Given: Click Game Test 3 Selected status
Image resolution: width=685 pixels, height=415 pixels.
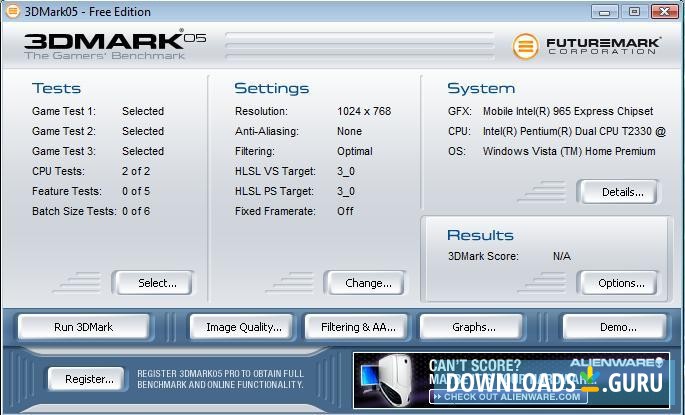Looking at the screenshot, I should pos(143,151).
